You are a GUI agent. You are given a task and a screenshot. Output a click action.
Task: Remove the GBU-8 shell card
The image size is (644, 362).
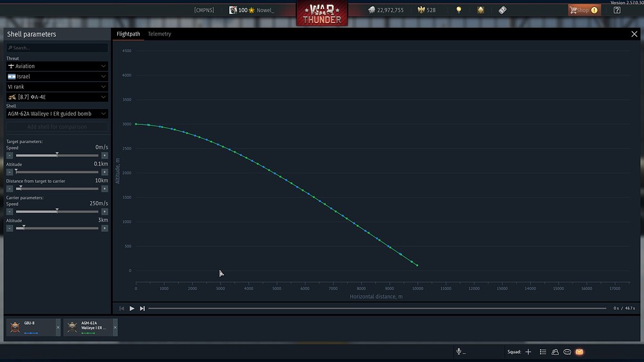[x=58, y=327]
